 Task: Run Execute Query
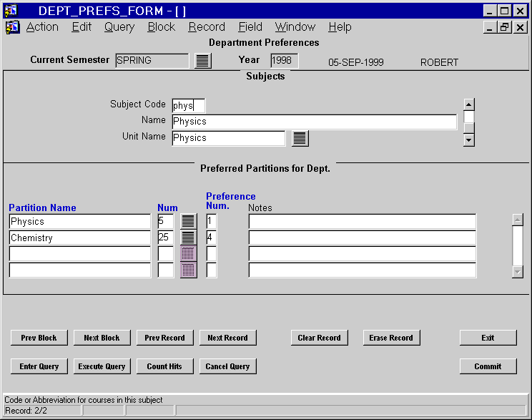(x=102, y=366)
